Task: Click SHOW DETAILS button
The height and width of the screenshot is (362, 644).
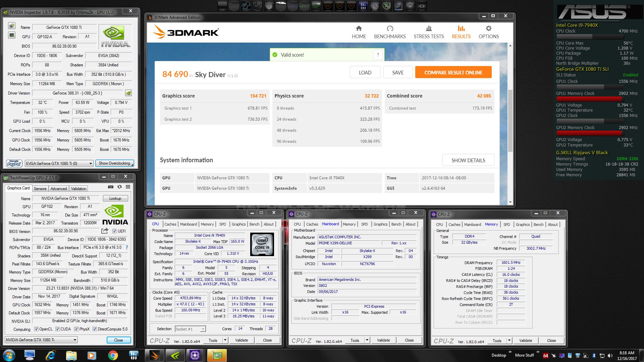Action: [468, 160]
